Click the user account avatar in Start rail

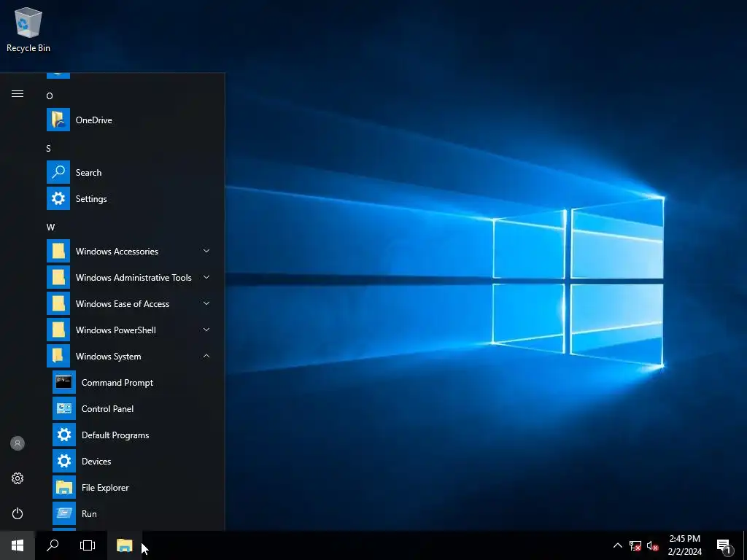click(x=18, y=443)
